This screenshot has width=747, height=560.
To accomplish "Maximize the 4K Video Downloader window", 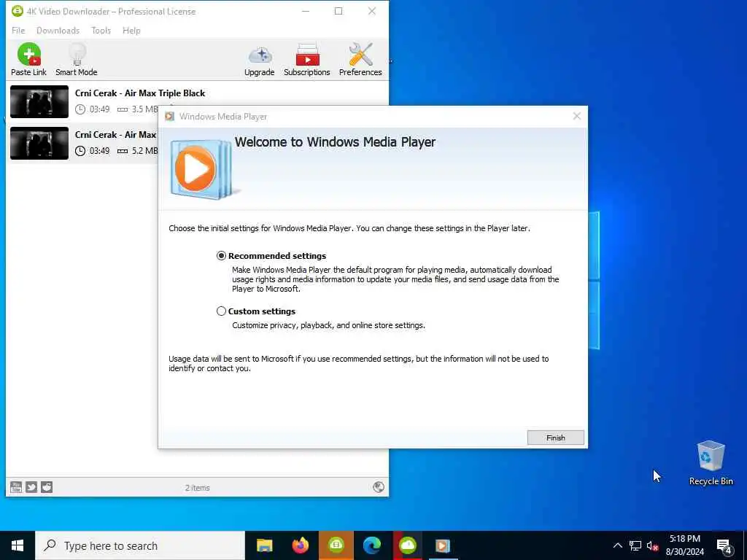I will pos(338,11).
